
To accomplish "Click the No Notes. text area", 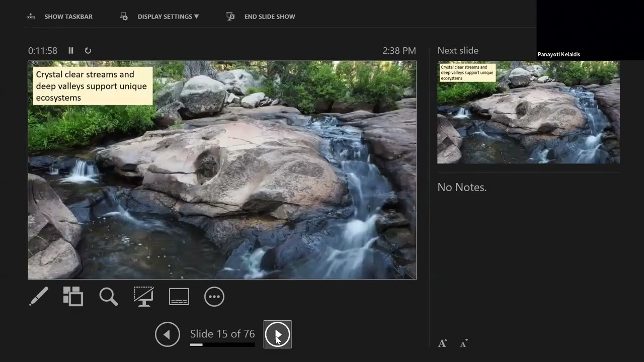I will point(462,187).
